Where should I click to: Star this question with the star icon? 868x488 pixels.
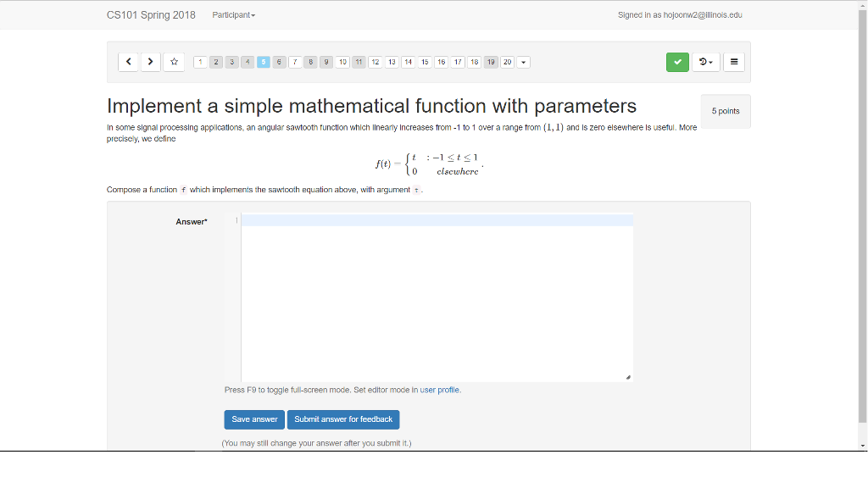tap(174, 62)
